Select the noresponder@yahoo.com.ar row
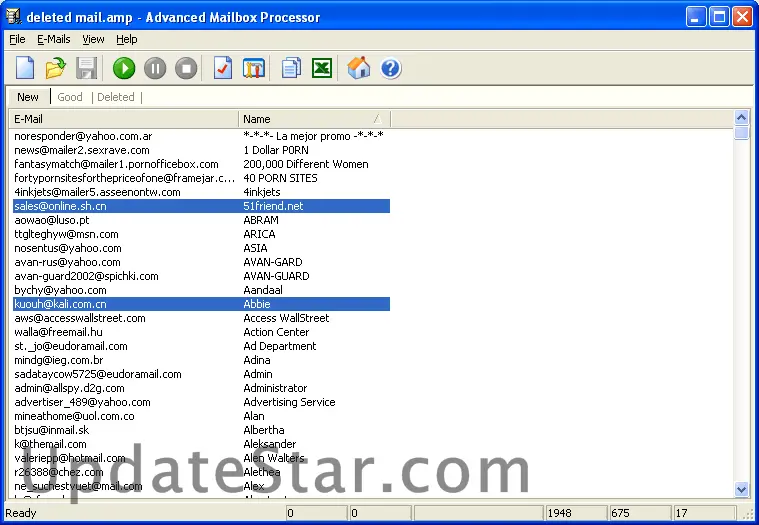This screenshot has height=525, width=759. click(201, 136)
